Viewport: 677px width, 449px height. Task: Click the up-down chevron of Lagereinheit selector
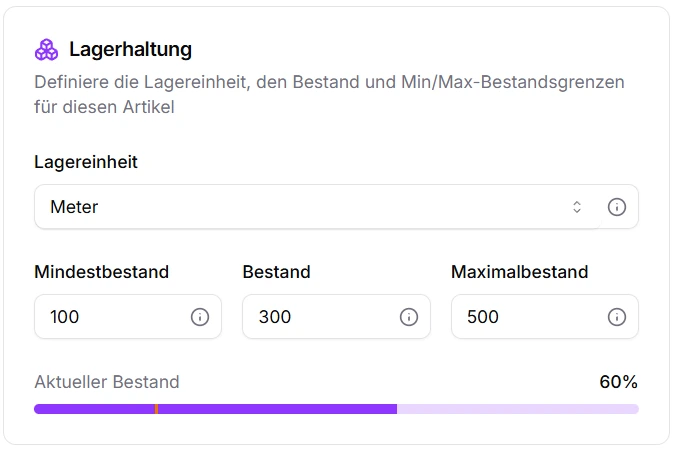577,207
